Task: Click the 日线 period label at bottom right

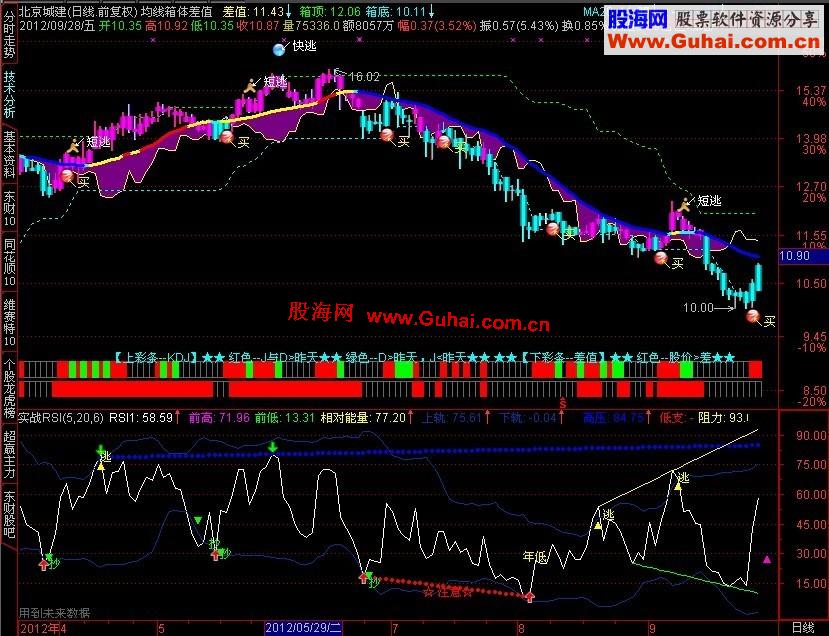Action: pos(803,628)
